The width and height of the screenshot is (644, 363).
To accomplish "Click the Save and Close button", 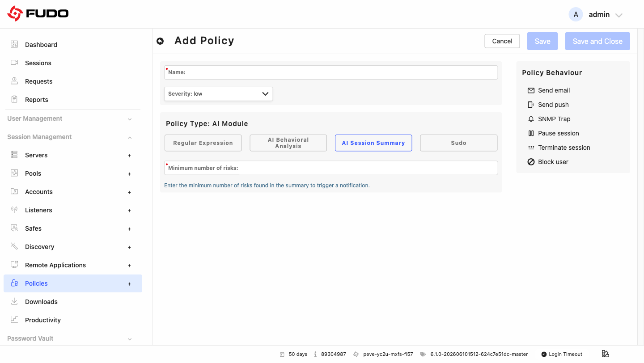I will coord(597,41).
